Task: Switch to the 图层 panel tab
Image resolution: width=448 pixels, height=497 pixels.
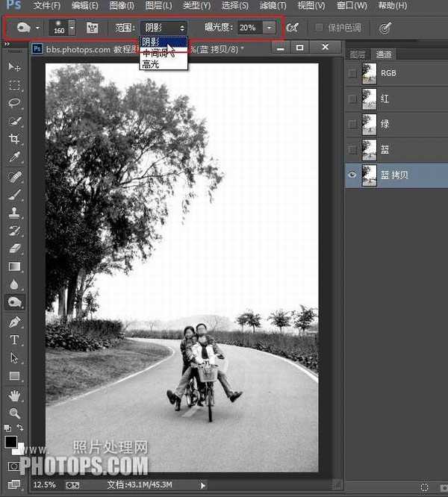Action: click(x=358, y=54)
